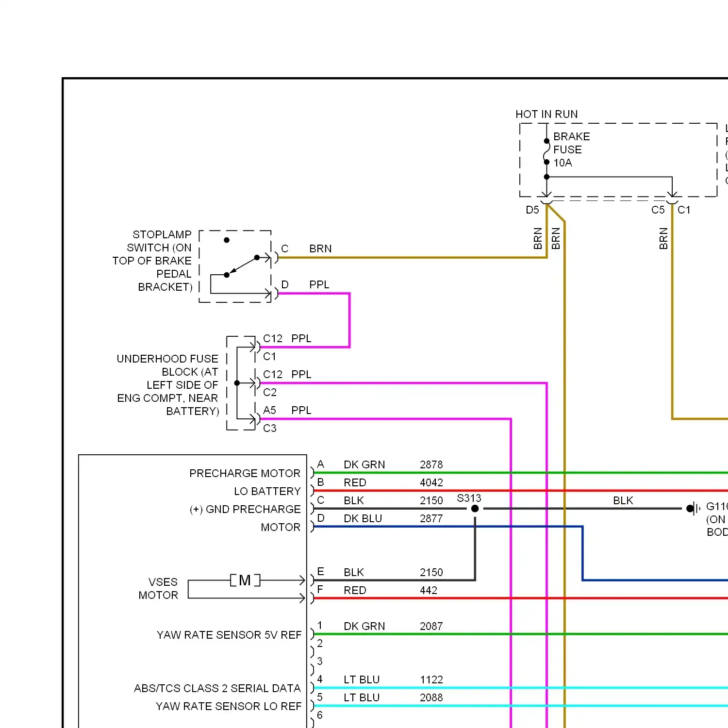Click the vertical BRN label below C5
The width and height of the screenshot is (728, 728).
663,238
